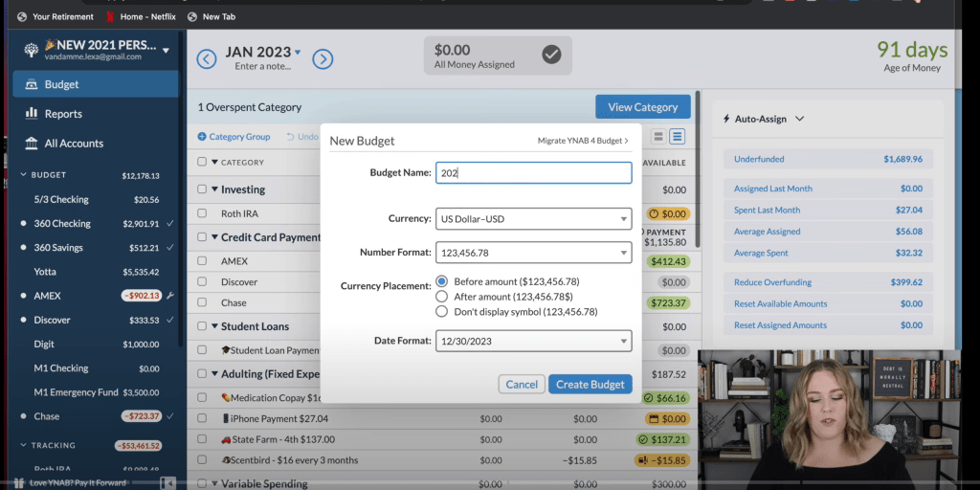The height and width of the screenshot is (490, 980).
Task: Click the All Accounts bank icon
Action: point(31,144)
